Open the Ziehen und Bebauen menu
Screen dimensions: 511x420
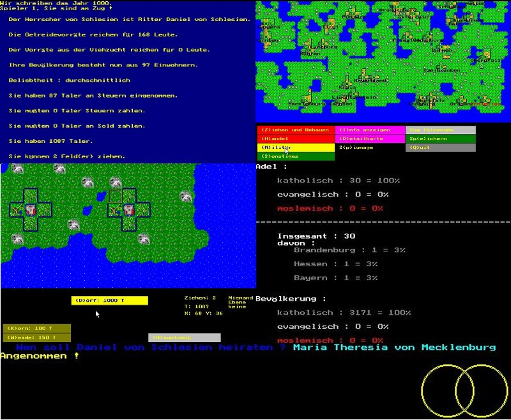pos(296,130)
